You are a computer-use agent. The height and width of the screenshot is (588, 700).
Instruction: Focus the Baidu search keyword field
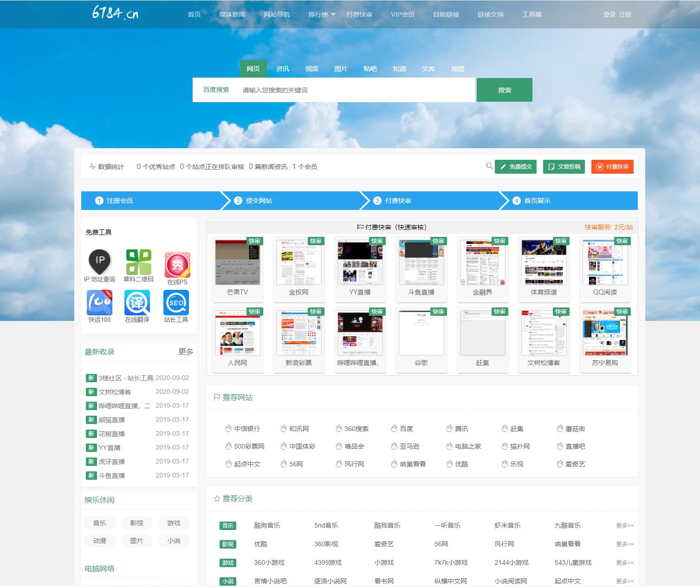[355, 90]
